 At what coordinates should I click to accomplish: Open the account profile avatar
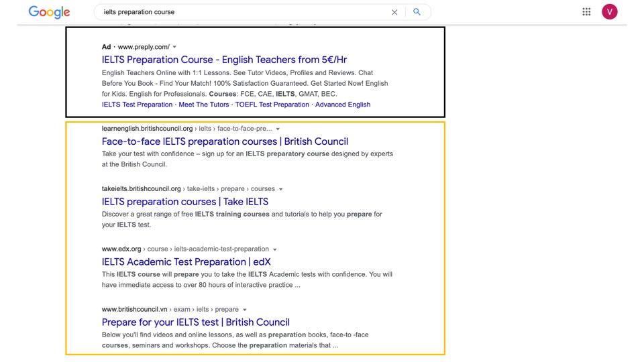click(609, 11)
